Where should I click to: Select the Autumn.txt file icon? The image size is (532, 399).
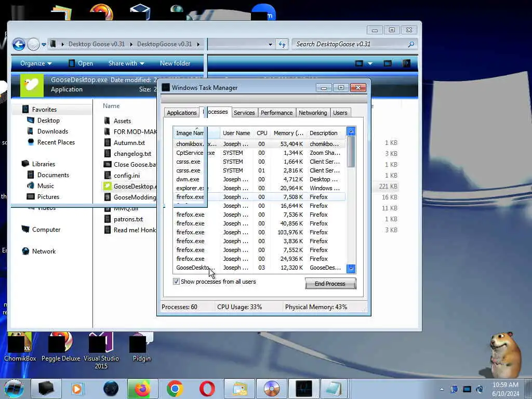(x=107, y=142)
